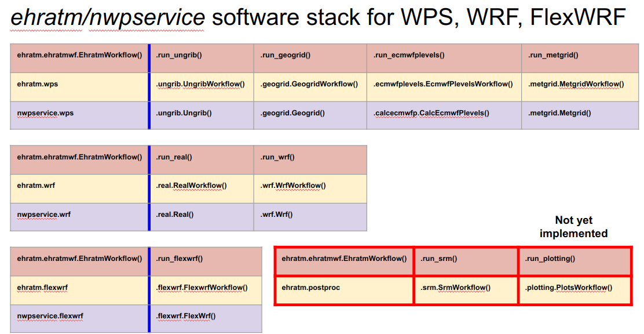Click the slide title mentioning ehratm/nwpservice

(317, 18)
